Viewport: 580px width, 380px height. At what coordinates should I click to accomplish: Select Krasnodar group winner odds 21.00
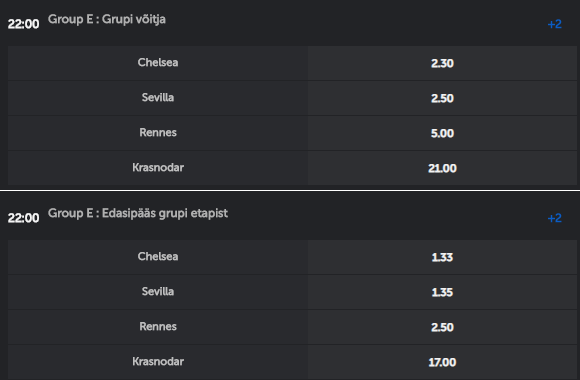coord(442,168)
